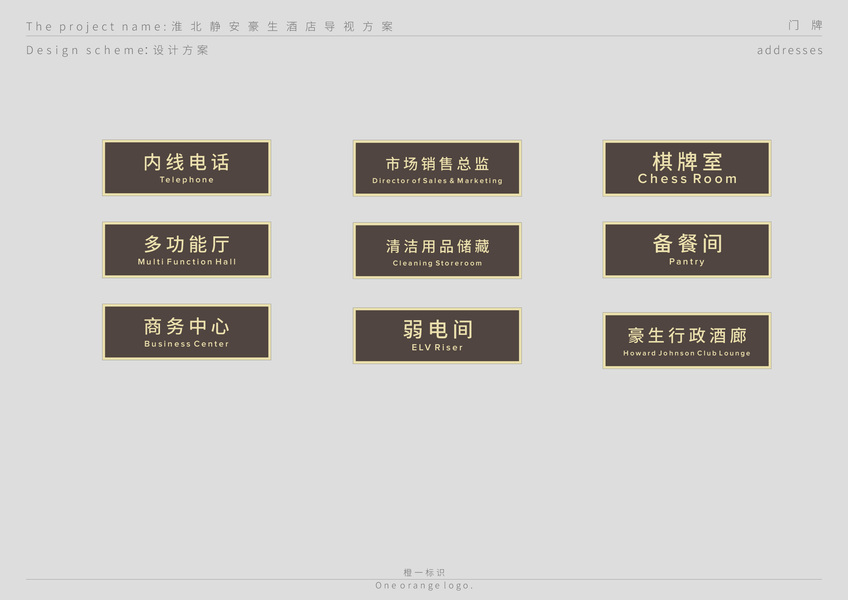The width and height of the screenshot is (848, 600).
Task: Click the project name header text
Action: coord(209,27)
